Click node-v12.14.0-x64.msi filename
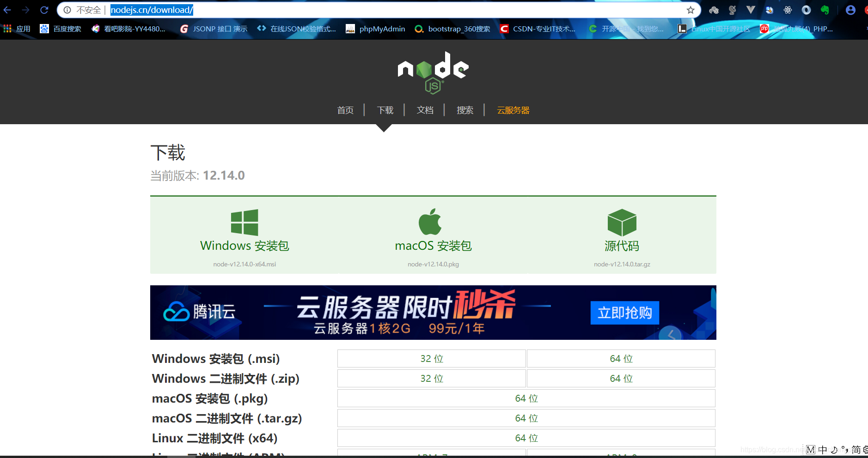This screenshot has width=868, height=458. [245, 264]
